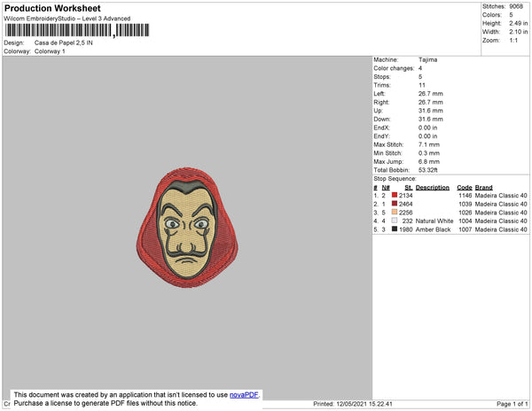Click the 'Color changes:' label

click(394, 68)
